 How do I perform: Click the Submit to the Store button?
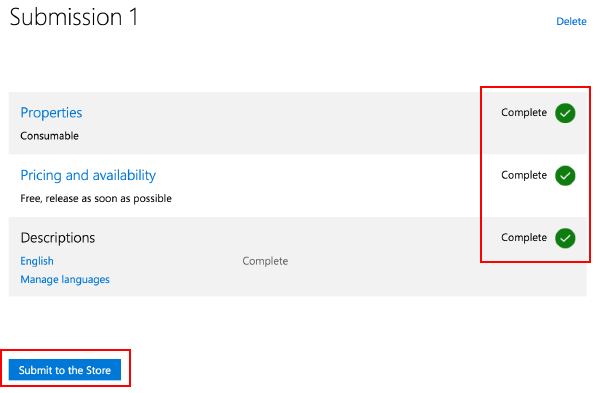point(65,370)
